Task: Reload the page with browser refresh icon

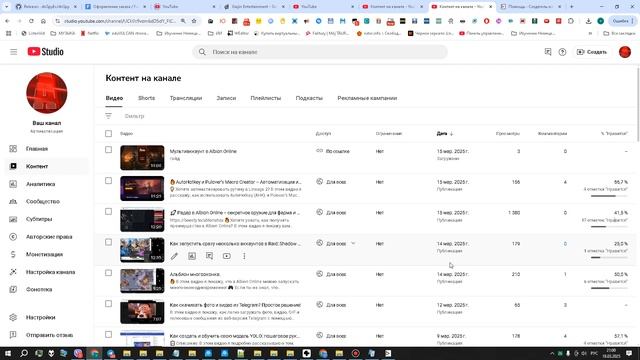Action: (x=31, y=21)
